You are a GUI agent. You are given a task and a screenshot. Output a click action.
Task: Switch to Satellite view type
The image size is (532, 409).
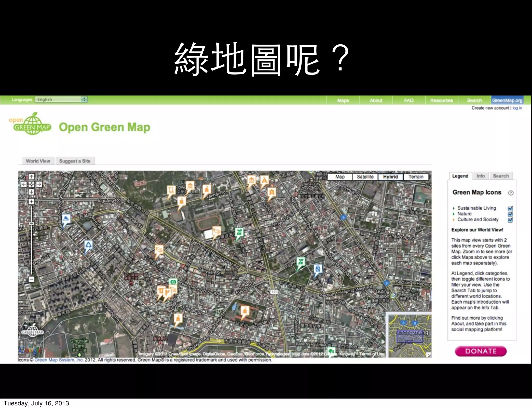365,177
